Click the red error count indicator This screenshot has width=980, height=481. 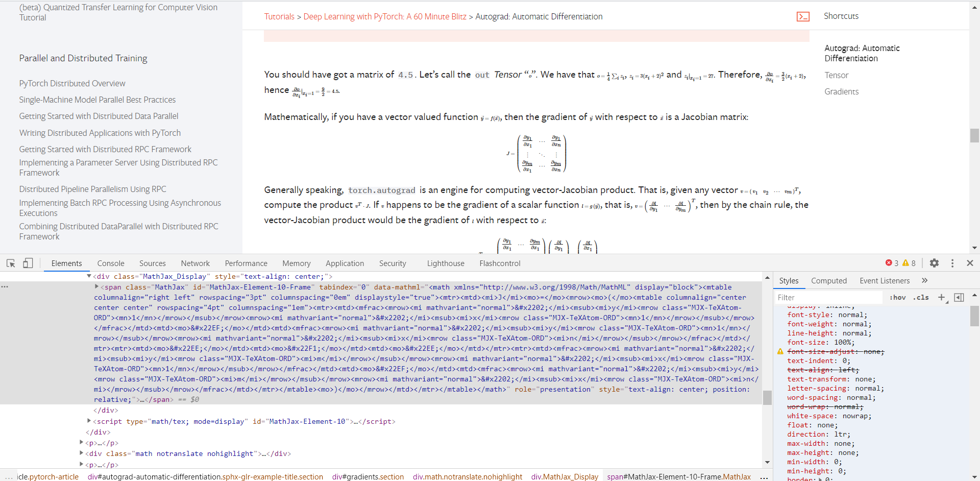(892, 263)
